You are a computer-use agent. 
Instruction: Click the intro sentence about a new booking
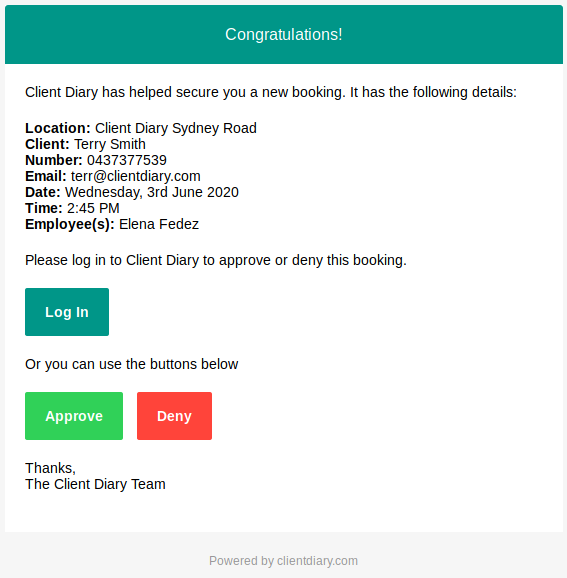271,92
